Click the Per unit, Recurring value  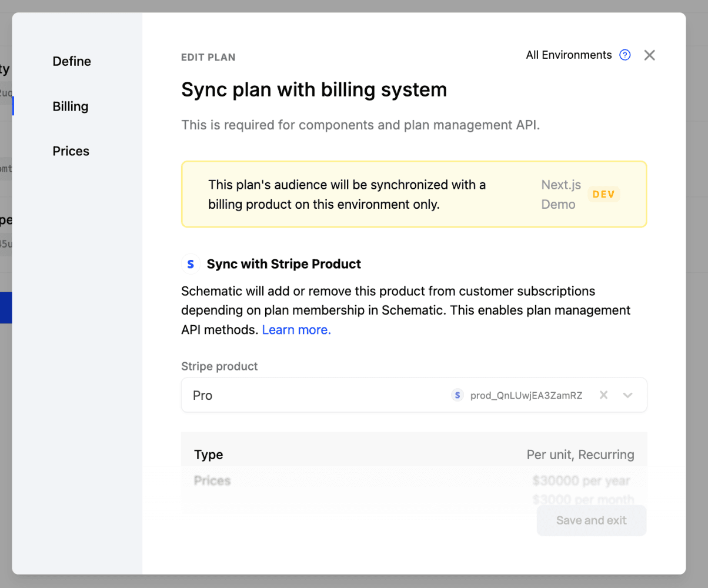(x=580, y=455)
